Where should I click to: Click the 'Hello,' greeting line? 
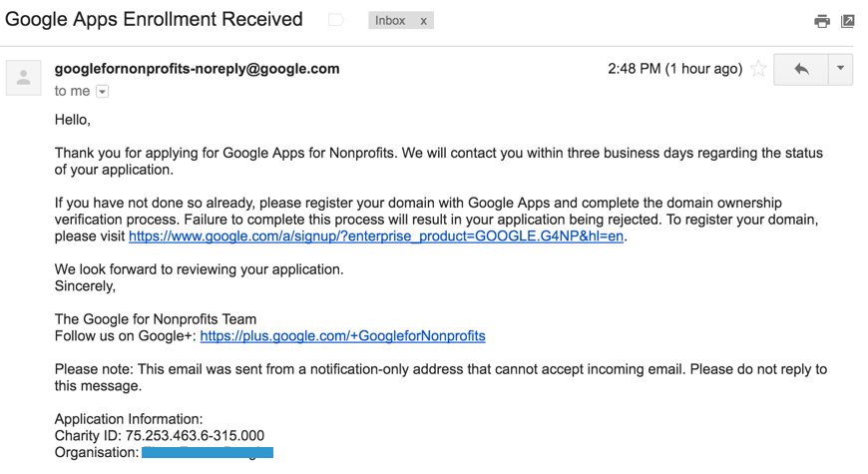click(73, 120)
